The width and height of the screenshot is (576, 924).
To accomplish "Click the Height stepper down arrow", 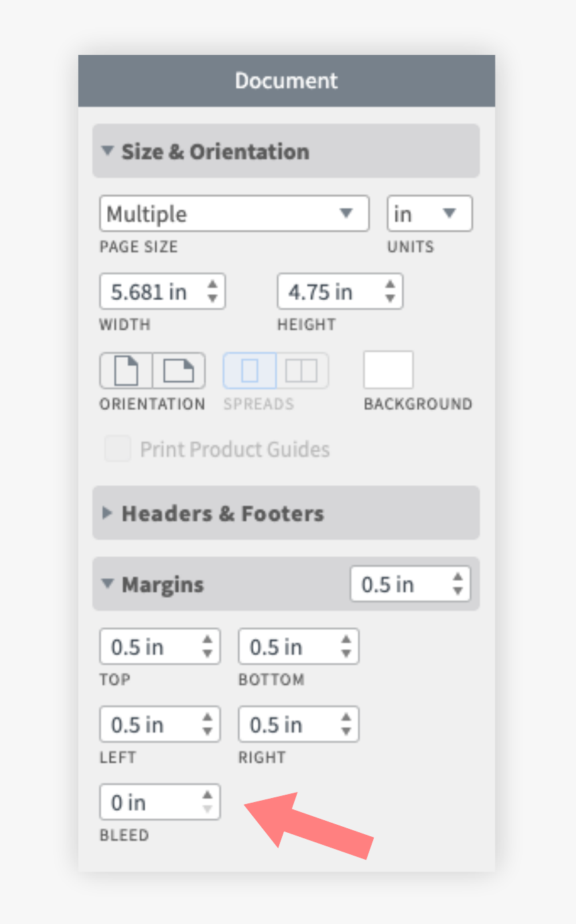I will click(390, 298).
